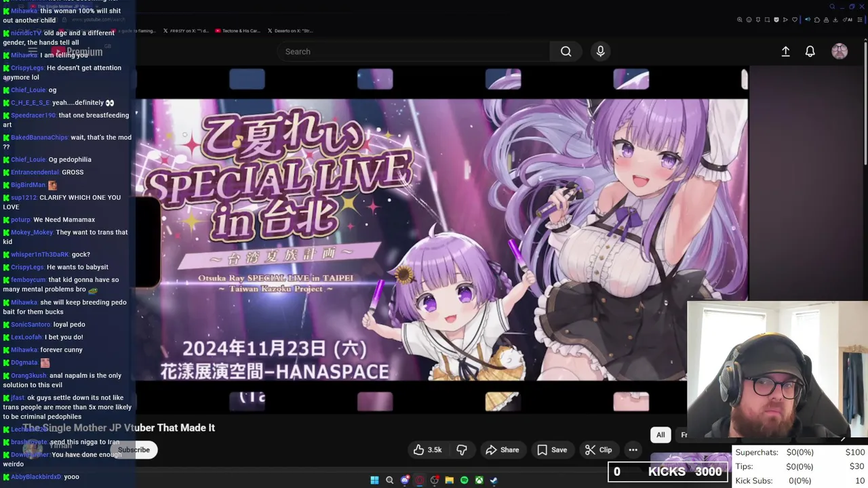Click the pink thumbnail below the poster at right
The height and width of the screenshot is (488, 868).
[631, 401]
